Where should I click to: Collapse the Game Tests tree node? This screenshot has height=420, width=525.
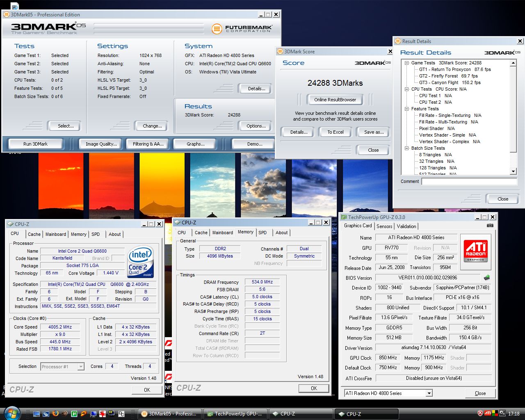[x=406, y=63]
